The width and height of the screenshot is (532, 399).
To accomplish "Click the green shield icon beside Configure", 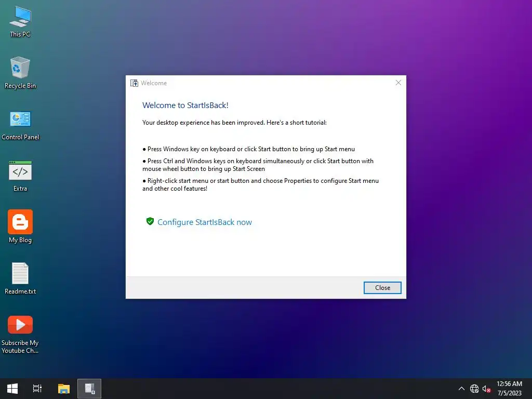I will pyautogui.click(x=150, y=221).
